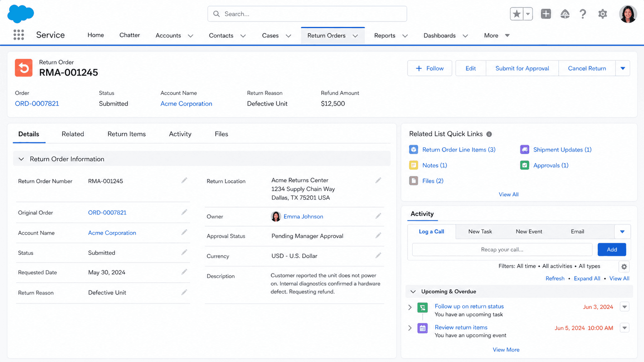The image size is (644, 362).
Task: Edit the Status field pencil
Action: [x=184, y=252]
